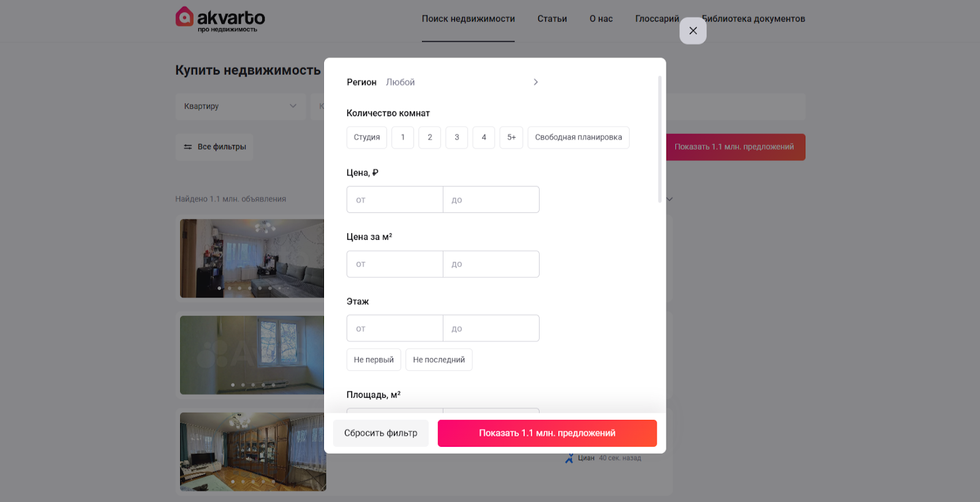The image size is (980, 502).
Task: Open second listing photo with empty room
Action: [252, 355]
